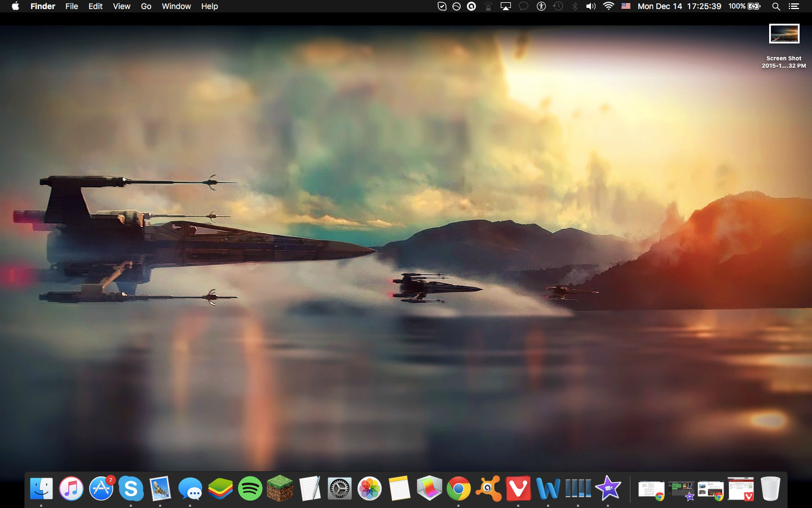Image resolution: width=812 pixels, height=508 pixels.
Task: Click the volume icon in menu bar
Action: (x=591, y=6)
